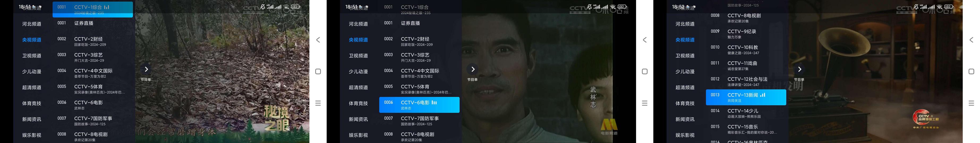Viewport: 980px width, 143px height.
Task: Open 节目单 arrow over the forest video
Action: tap(146, 69)
